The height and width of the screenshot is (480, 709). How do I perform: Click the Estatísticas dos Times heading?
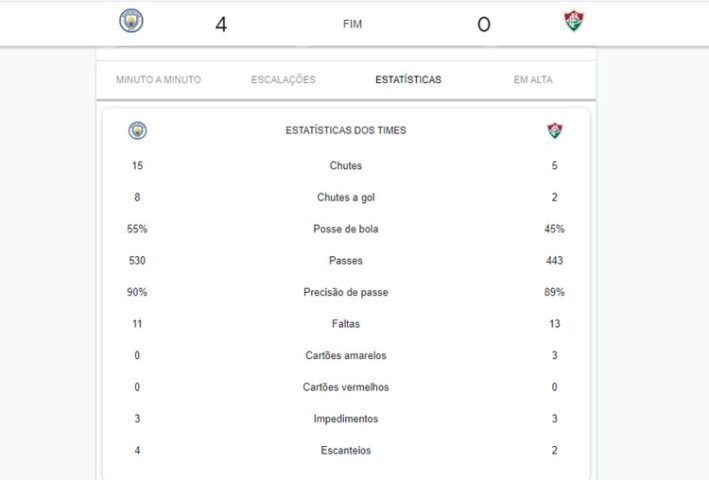tap(346, 130)
